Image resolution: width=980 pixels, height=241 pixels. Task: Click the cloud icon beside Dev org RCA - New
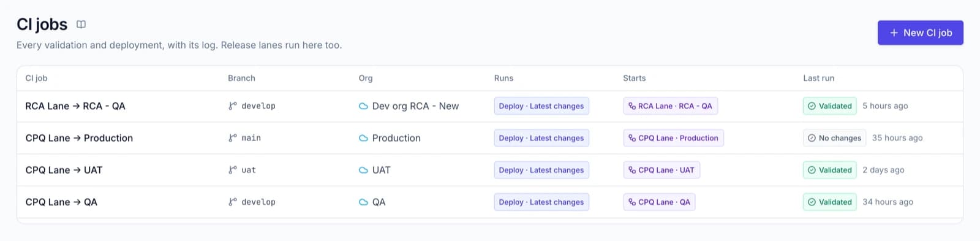363,106
